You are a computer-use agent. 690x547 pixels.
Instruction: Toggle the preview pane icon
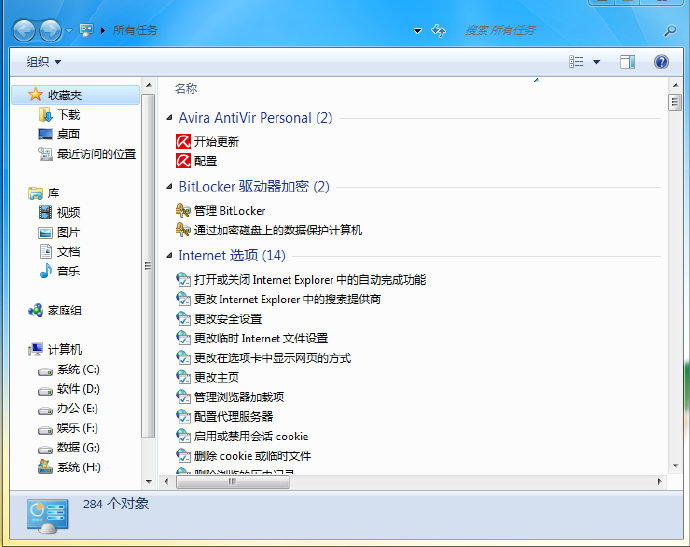(628, 62)
